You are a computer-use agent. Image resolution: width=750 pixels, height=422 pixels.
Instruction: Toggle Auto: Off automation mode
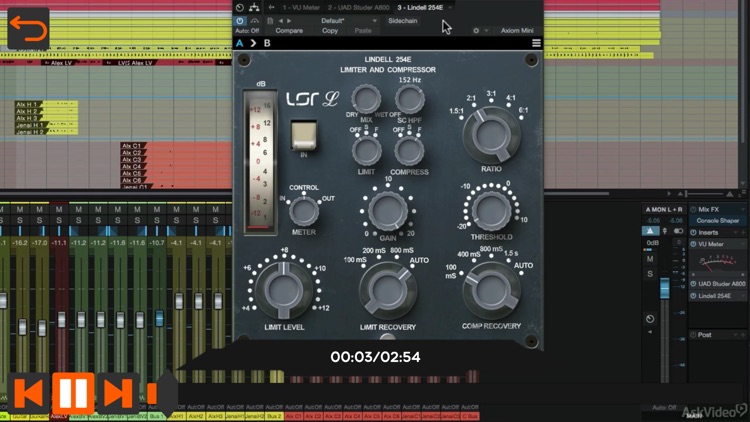(x=247, y=31)
